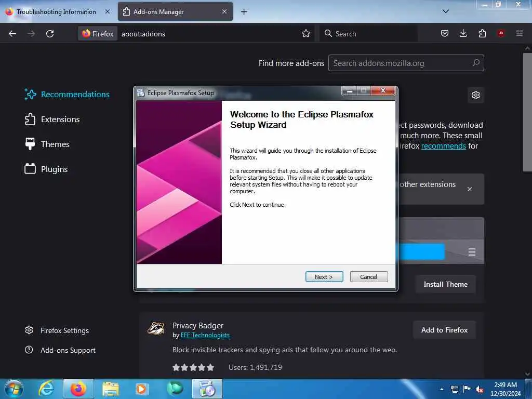Open the Action Center flag icon

(467, 389)
